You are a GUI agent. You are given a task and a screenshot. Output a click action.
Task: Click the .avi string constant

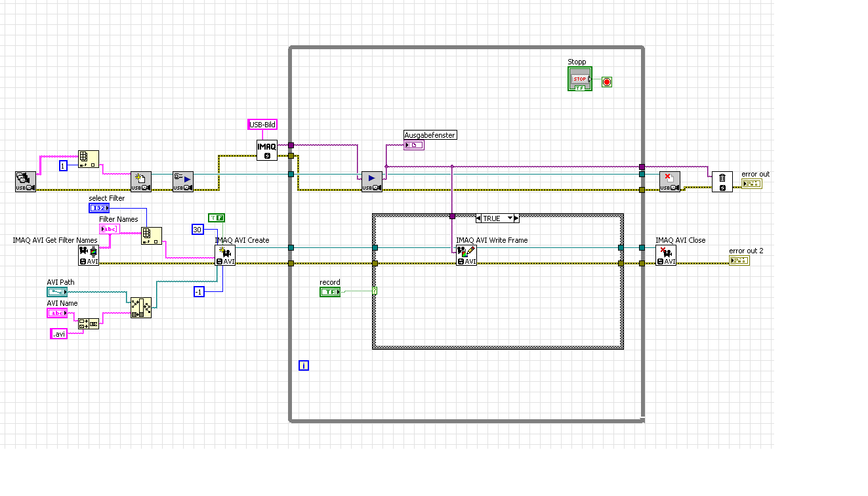58,334
